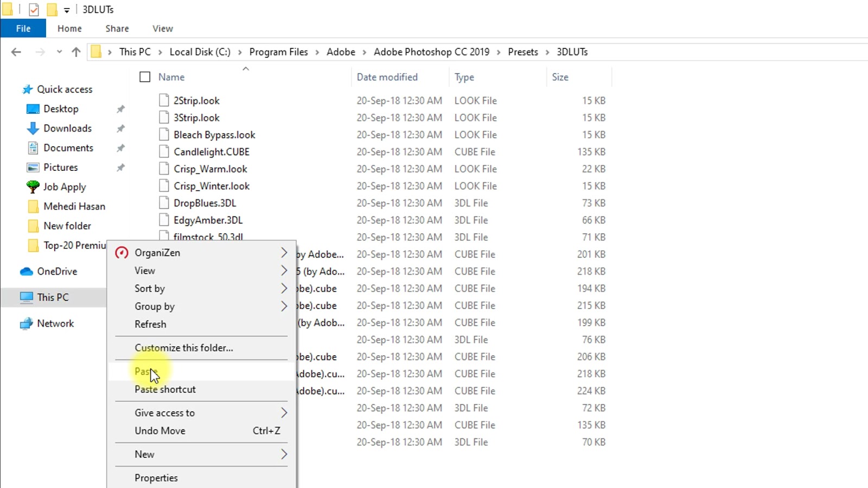Viewport: 868px width, 488px height.
Task: Go up one folder level arrow
Action: tap(76, 52)
